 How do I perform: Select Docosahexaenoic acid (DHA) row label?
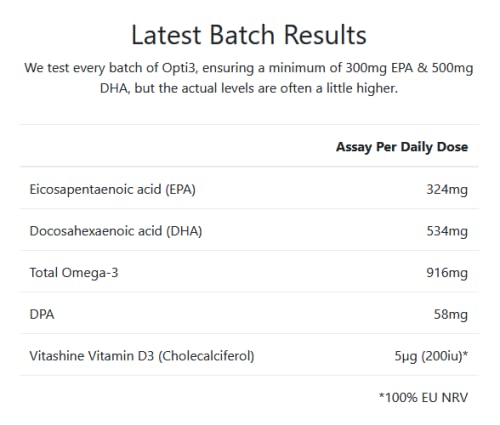(116, 231)
